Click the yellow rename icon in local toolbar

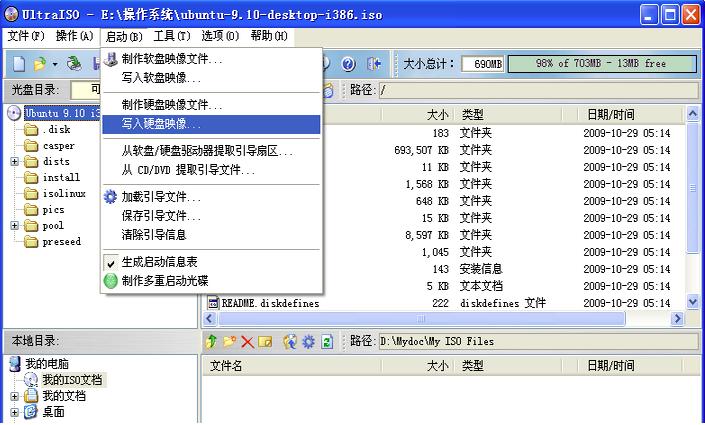pyautogui.click(x=265, y=342)
